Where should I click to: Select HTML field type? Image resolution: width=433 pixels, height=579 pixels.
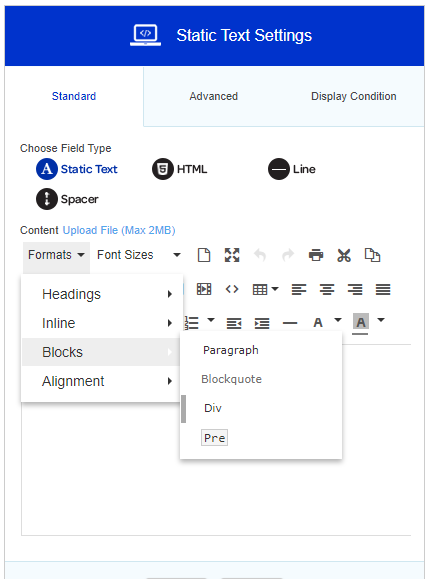pos(180,169)
